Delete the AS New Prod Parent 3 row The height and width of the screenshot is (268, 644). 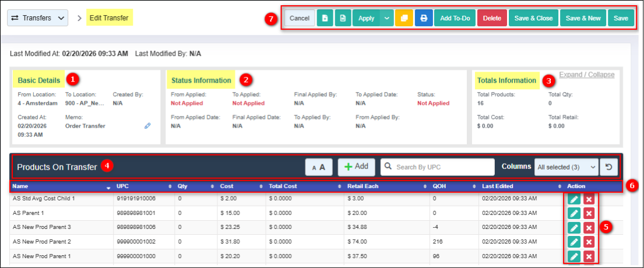[589, 228]
